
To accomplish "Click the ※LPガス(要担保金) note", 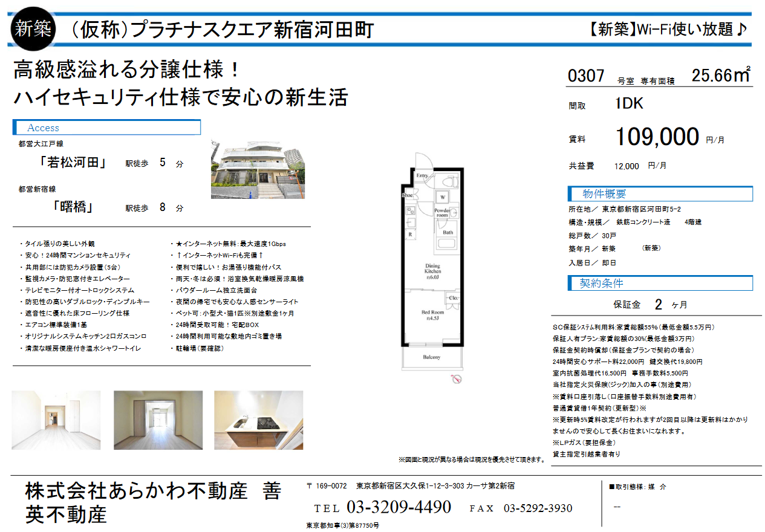I will [584, 443].
